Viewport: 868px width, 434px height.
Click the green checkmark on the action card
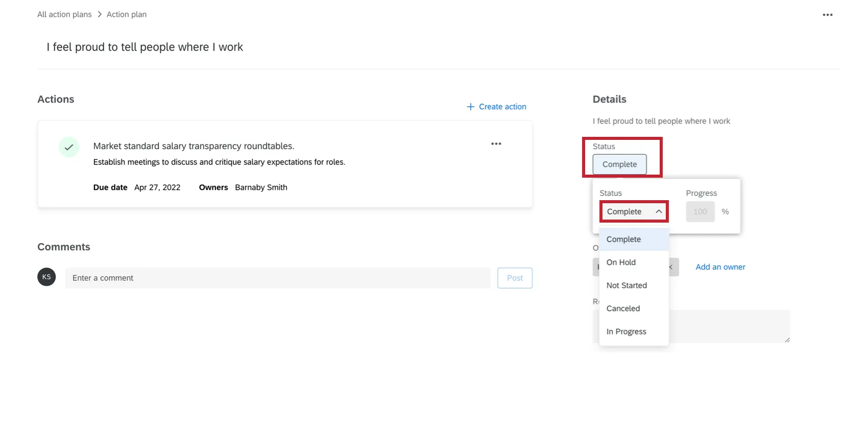tap(69, 147)
